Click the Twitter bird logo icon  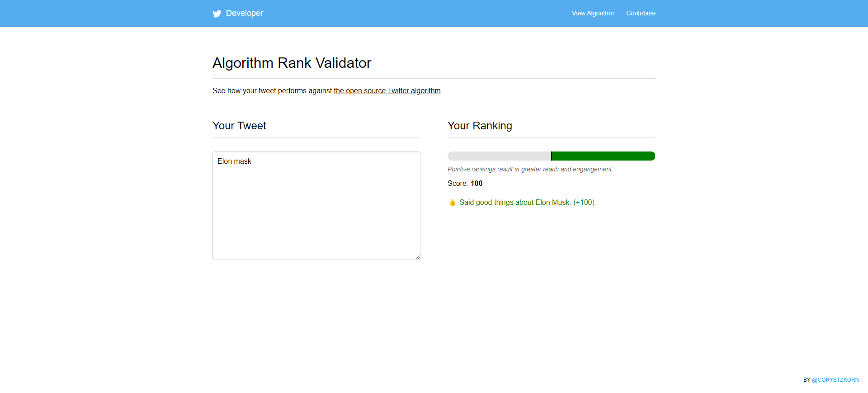point(217,14)
